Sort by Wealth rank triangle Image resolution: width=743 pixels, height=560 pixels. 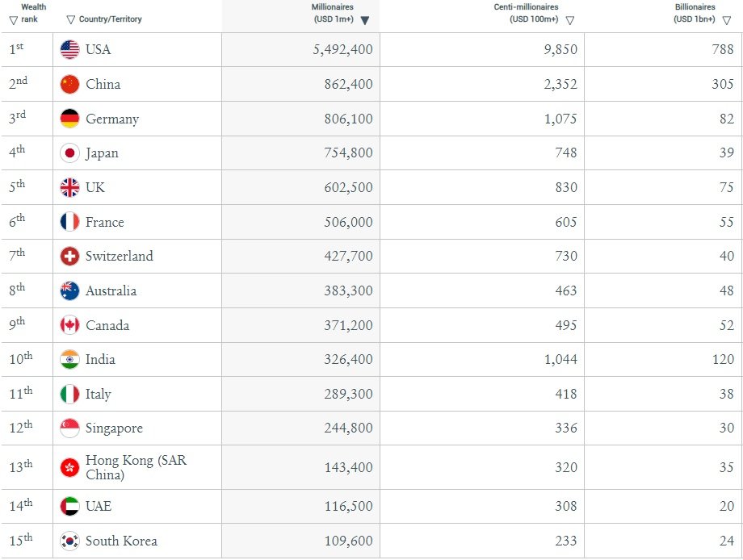(x=13, y=20)
